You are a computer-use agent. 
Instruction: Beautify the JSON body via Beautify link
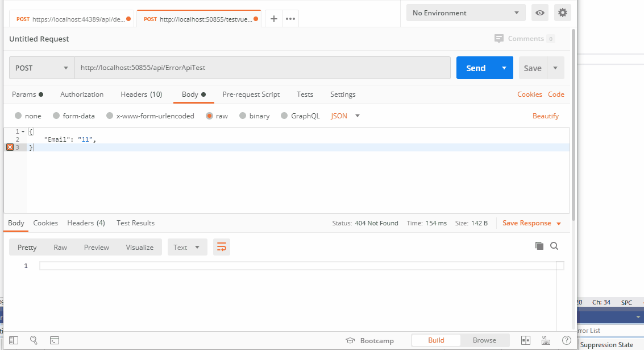click(x=545, y=116)
